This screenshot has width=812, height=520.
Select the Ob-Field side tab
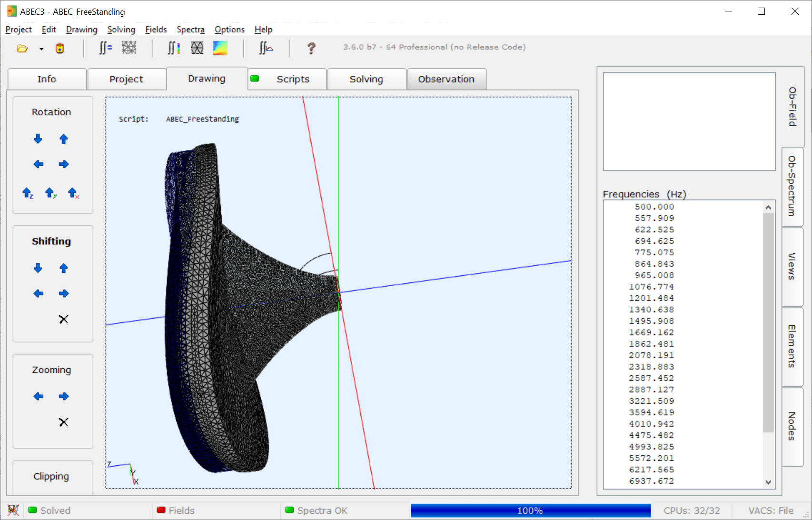[x=792, y=107]
